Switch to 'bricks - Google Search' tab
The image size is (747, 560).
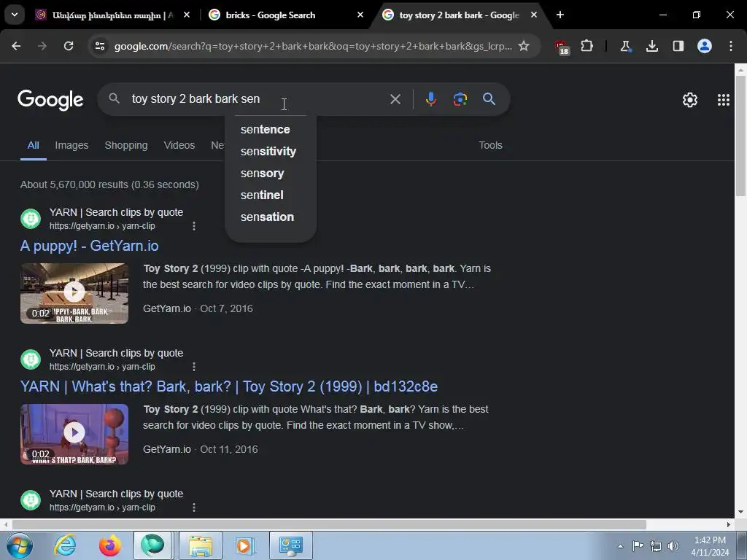tap(286, 15)
